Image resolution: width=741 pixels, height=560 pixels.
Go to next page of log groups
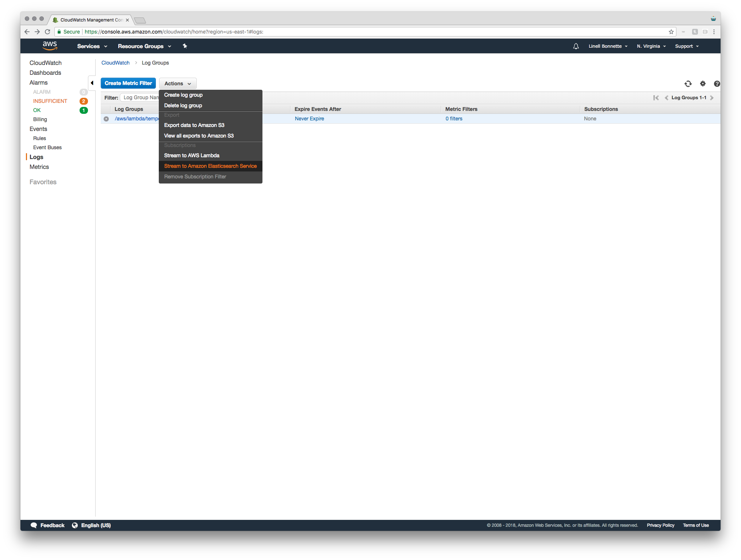712,98
